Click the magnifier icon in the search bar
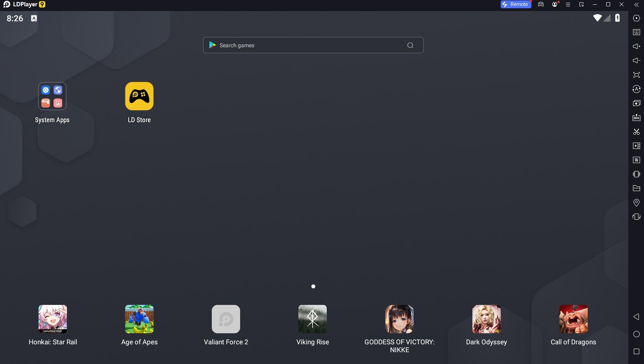 click(x=410, y=45)
